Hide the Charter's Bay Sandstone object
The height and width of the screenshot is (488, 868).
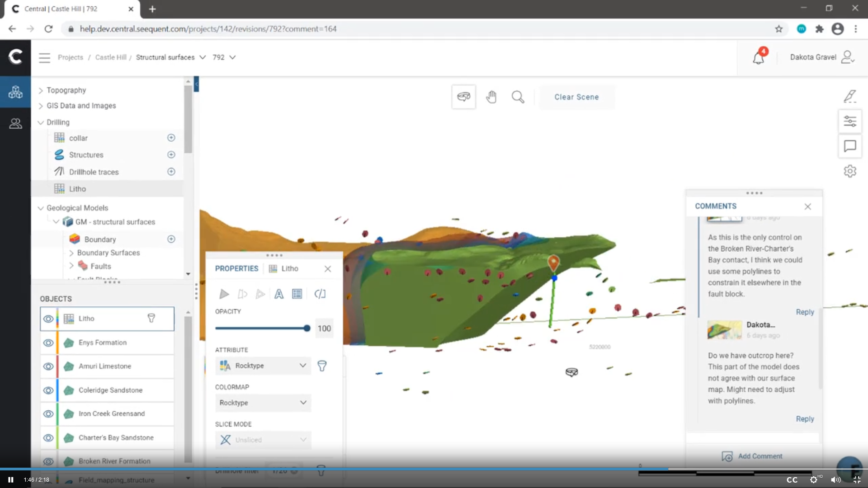(x=48, y=438)
